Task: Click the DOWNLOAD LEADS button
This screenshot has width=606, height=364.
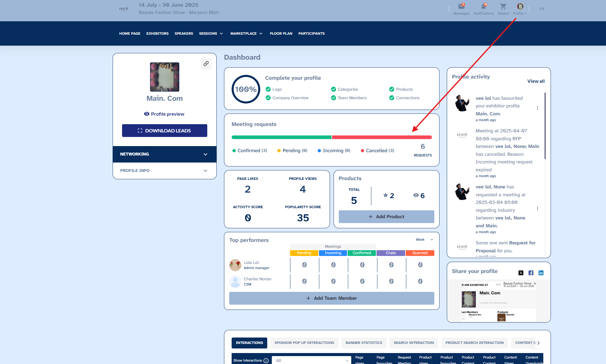Action: [x=165, y=131]
